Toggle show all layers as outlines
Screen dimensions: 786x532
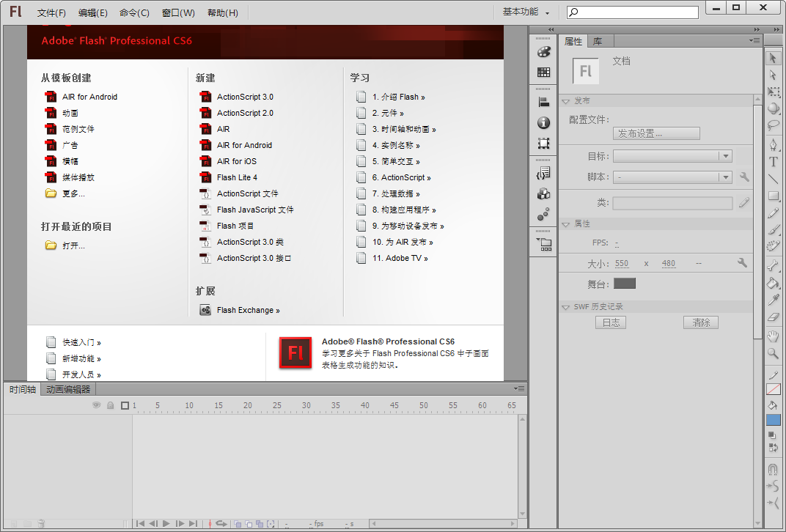(125, 405)
